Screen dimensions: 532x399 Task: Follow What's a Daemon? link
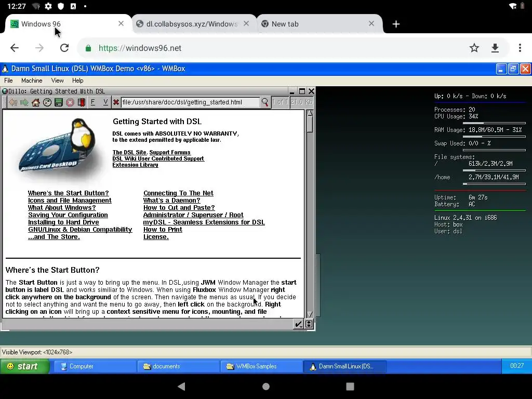point(171,201)
